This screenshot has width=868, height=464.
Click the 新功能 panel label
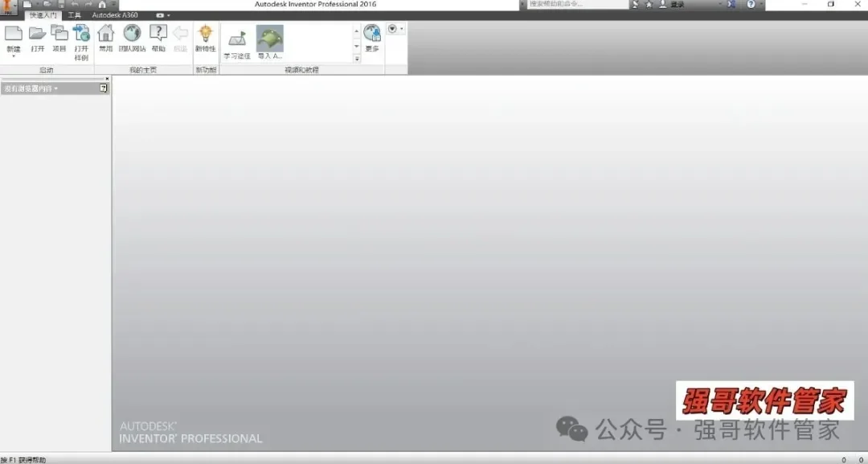[206, 70]
